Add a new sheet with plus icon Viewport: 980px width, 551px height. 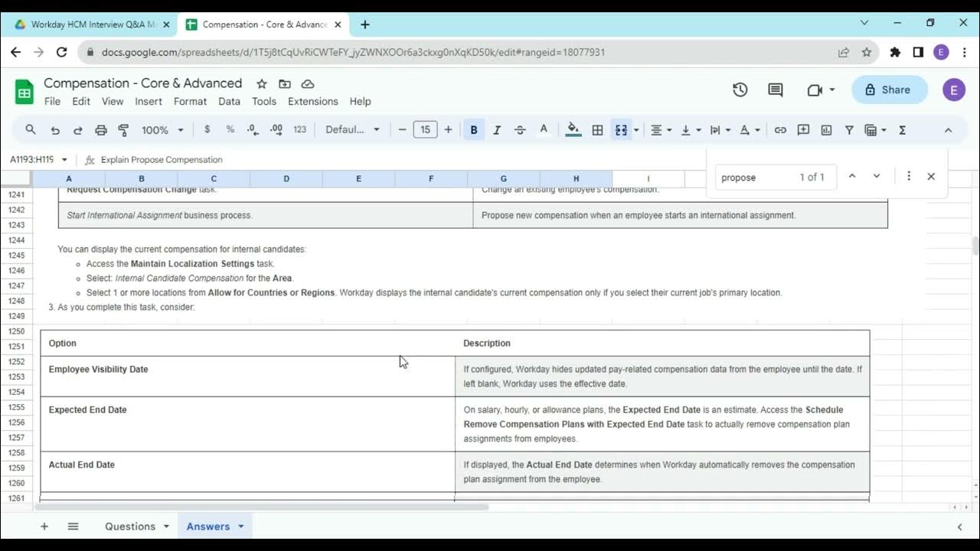point(44,527)
